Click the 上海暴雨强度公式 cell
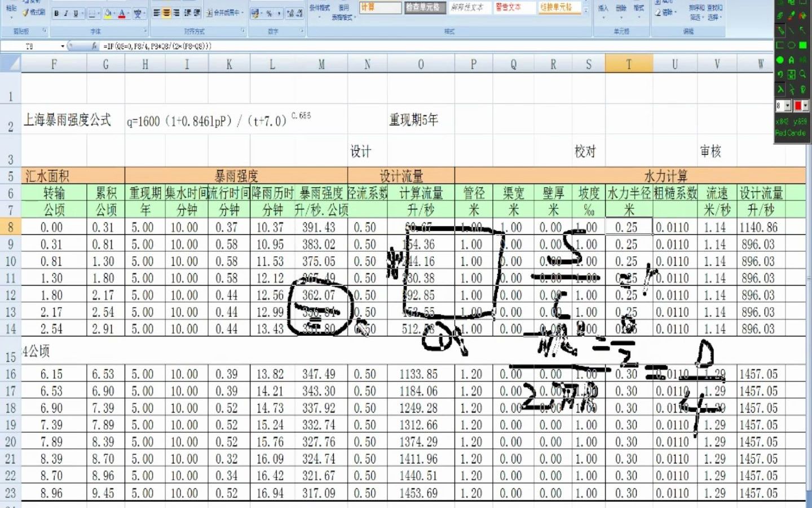Screen dimensions: 812x508 pyautogui.click(x=67, y=120)
